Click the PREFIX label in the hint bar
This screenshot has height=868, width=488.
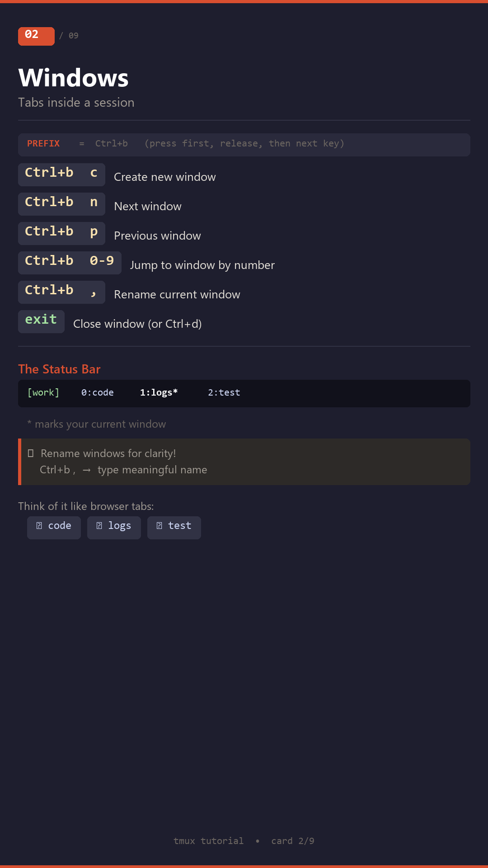tap(43, 144)
